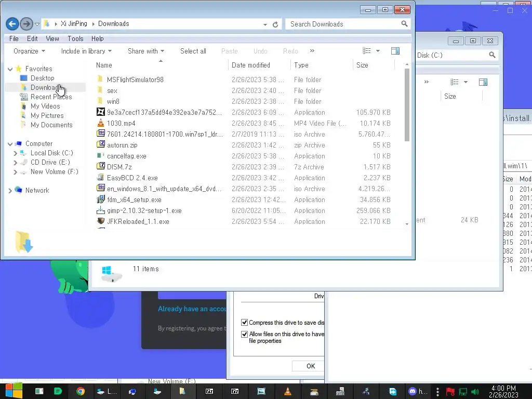Open the view options dropdown arrow
532x399 pixels.
378,51
